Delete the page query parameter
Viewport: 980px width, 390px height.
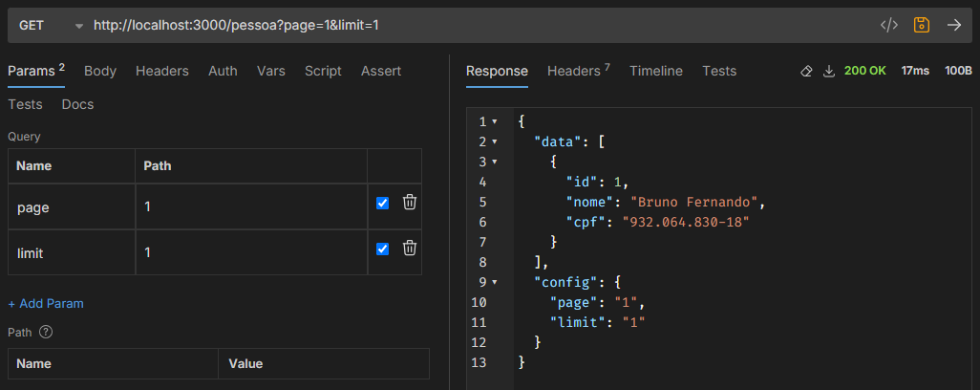[x=409, y=202]
